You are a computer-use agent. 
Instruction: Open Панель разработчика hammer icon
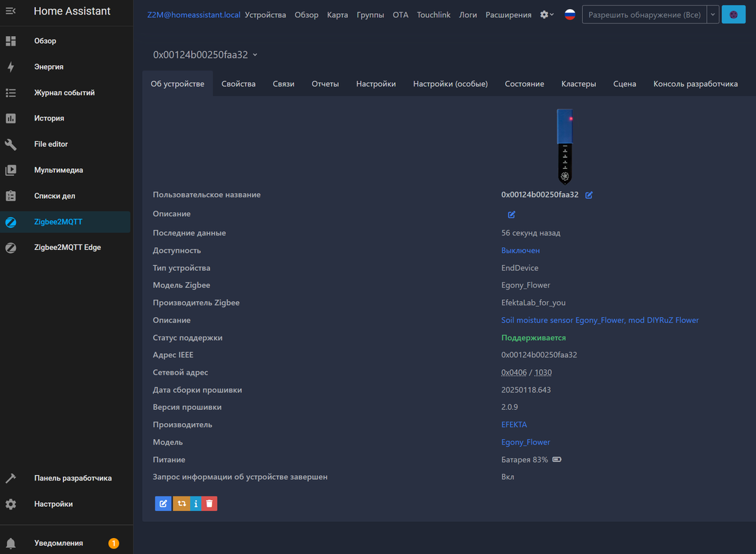pyautogui.click(x=10, y=478)
